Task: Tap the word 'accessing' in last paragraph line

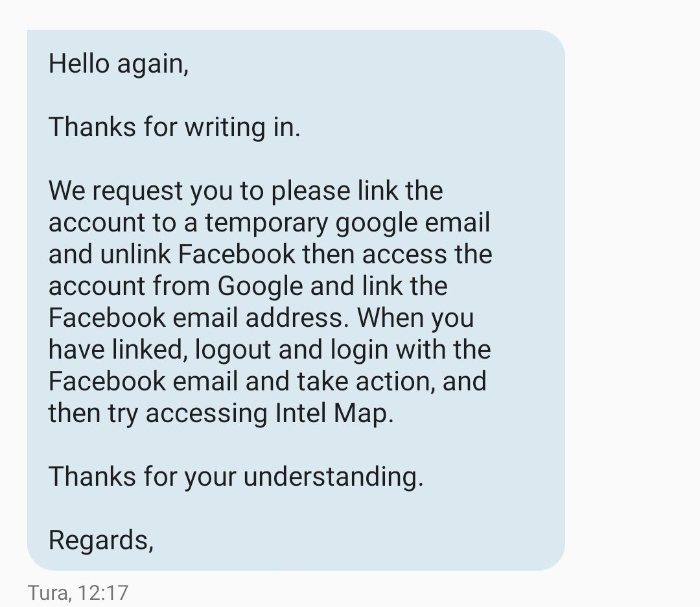Action: (x=206, y=414)
